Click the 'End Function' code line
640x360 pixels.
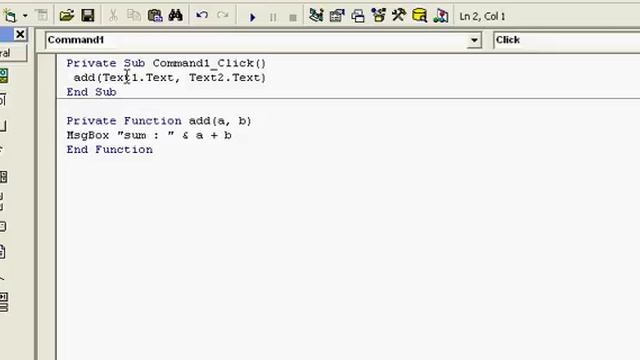(x=109, y=149)
